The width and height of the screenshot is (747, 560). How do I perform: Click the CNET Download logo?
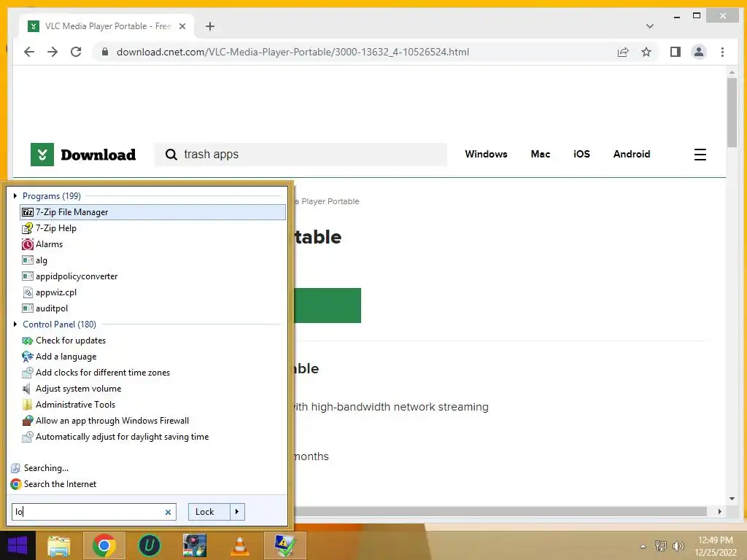point(83,155)
